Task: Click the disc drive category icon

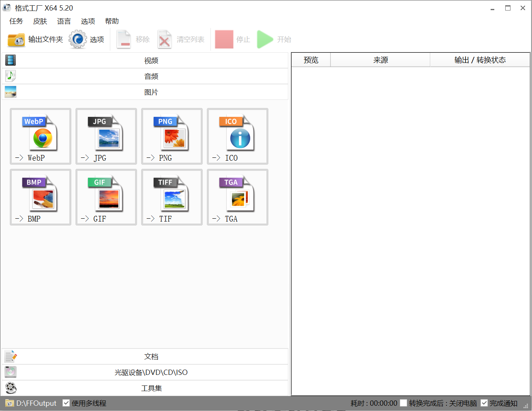Action: click(x=11, y=372)
